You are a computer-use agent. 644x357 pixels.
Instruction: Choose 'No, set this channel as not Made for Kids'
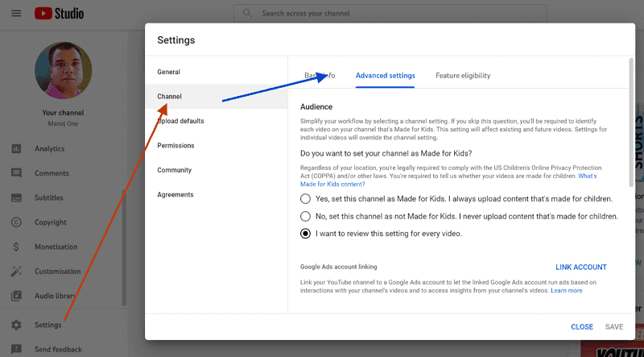[305, 216]
